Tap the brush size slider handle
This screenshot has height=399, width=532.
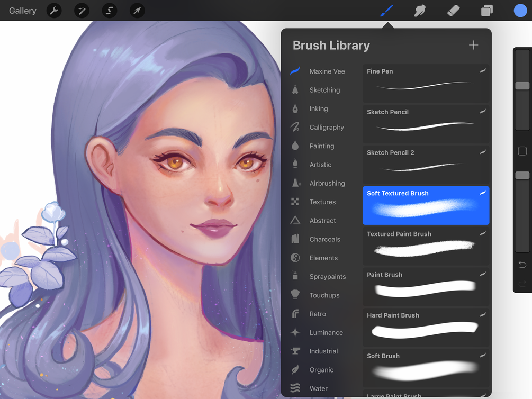click(522, 86)
